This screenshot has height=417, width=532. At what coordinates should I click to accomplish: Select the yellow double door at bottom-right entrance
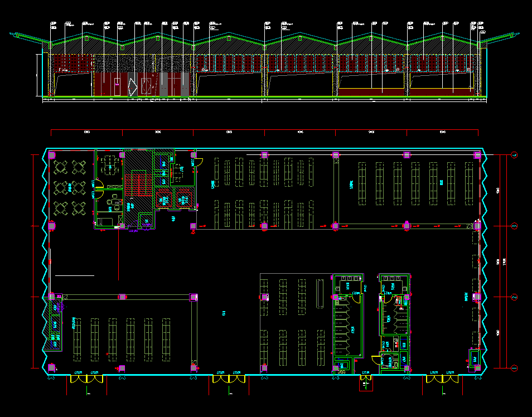tap(442, 379)
